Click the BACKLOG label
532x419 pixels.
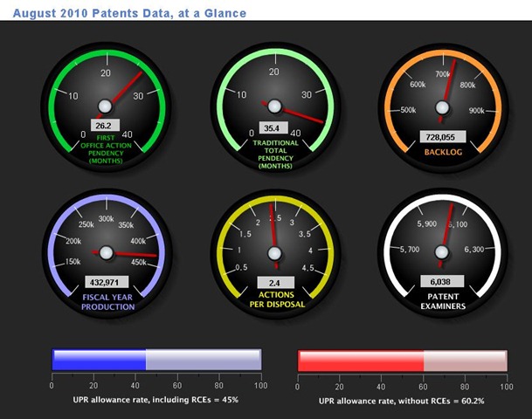(443, 152)
